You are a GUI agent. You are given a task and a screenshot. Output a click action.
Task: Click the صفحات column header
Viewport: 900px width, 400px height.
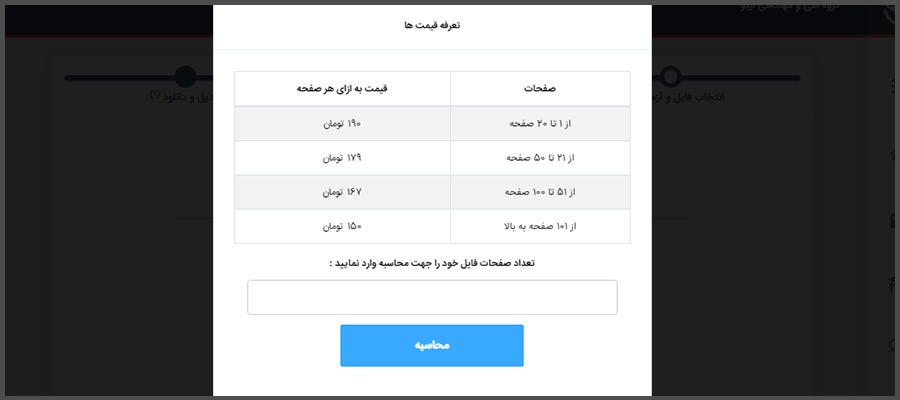point(540,89)
